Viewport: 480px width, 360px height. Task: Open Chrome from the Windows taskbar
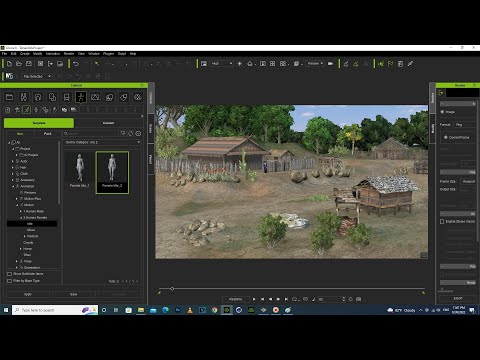pos(214,310)
